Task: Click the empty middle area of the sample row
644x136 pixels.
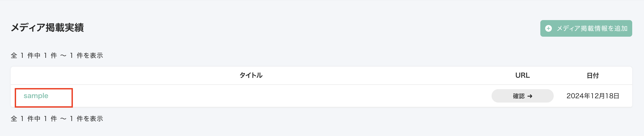Action: 268,96
